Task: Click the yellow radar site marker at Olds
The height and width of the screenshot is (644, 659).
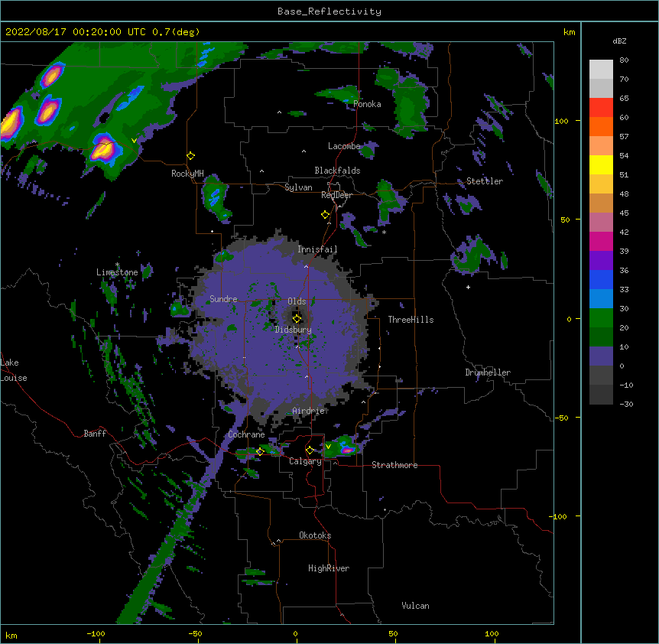Action: pos(297,319)
